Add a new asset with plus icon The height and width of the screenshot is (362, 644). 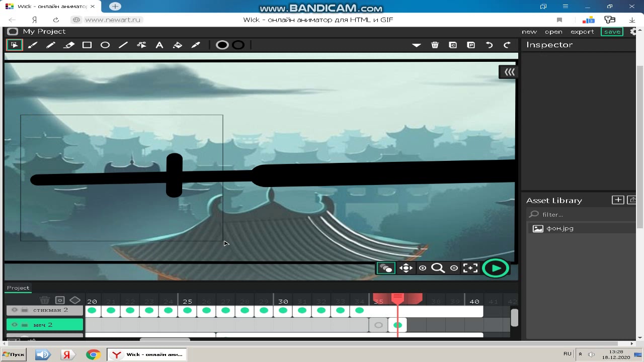pos(618,200)
